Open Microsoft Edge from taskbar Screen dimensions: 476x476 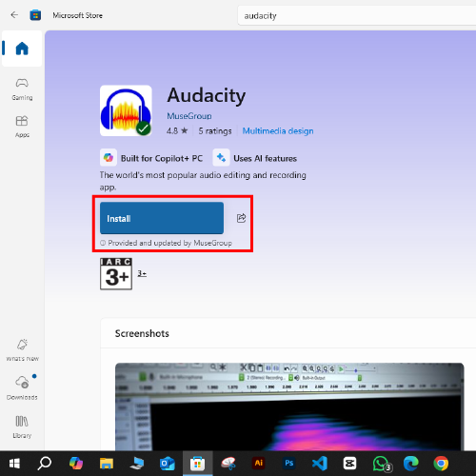[410, 464]
